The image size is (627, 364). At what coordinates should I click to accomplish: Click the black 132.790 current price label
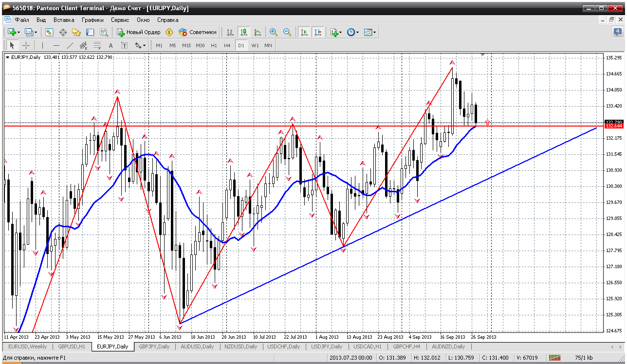click(613, 122)
